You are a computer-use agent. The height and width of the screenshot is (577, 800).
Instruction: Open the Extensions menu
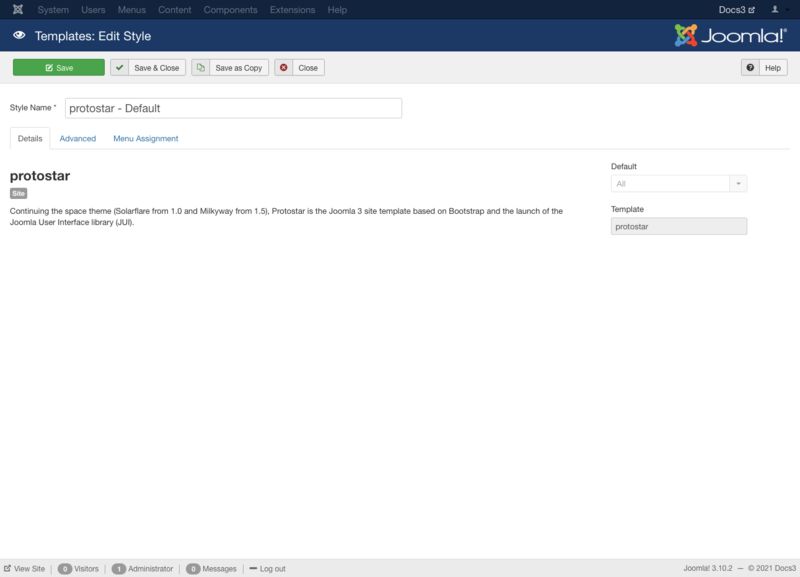click(x=292, y=10)
